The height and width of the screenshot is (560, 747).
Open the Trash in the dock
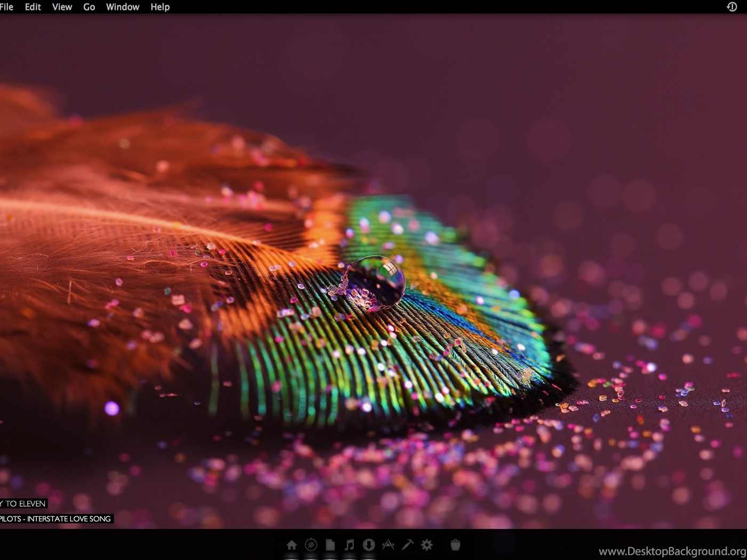455,545
